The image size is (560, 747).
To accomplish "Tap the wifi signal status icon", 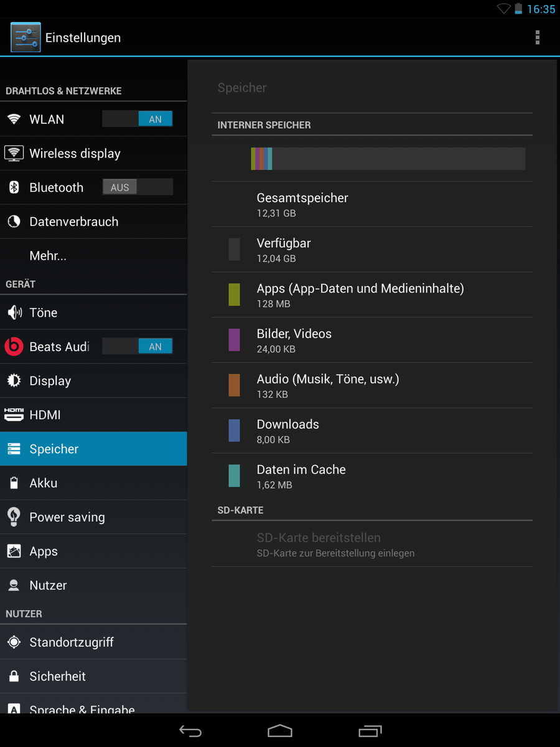I will pyautogui.click(x=503, y=9).
